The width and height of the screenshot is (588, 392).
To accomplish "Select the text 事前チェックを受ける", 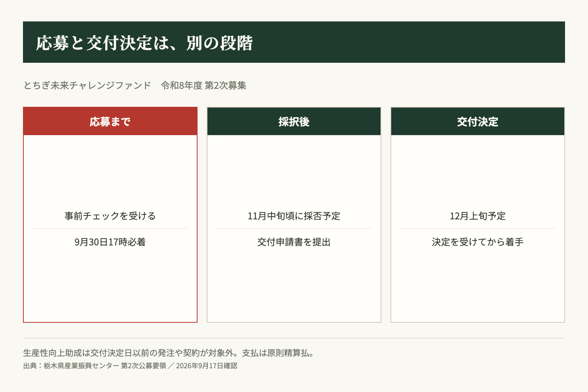I will point(110,216).
